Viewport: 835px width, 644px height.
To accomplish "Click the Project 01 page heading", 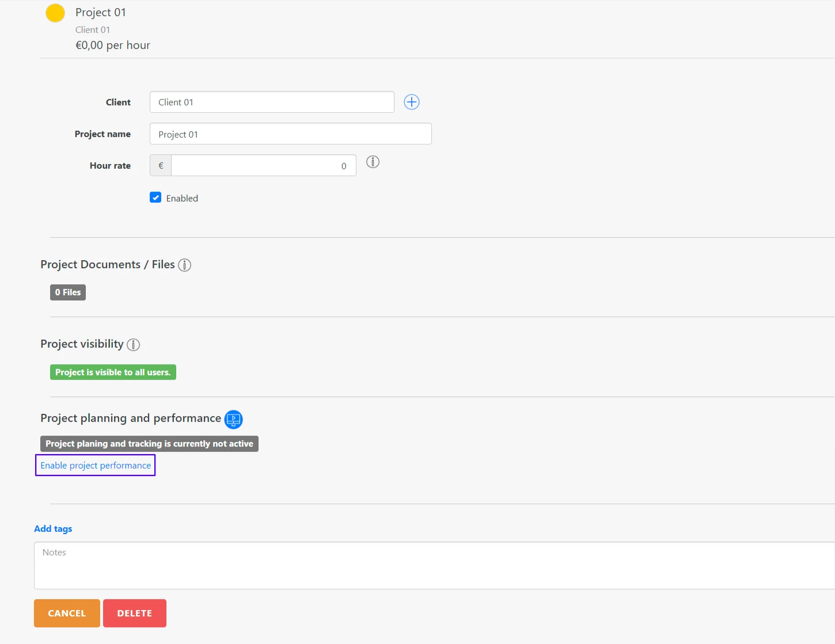I will [x=101, y=12].
